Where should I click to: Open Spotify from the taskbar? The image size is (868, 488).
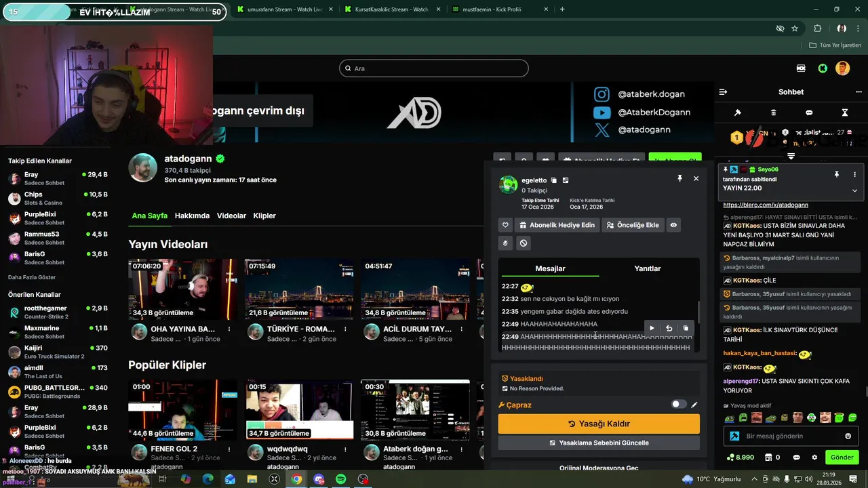[x=341, y=479]
